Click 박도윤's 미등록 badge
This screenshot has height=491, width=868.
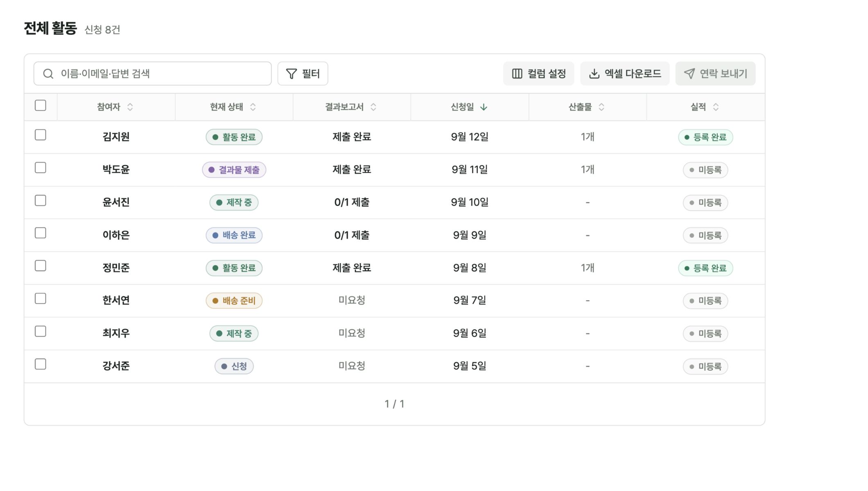click(705, 170)
